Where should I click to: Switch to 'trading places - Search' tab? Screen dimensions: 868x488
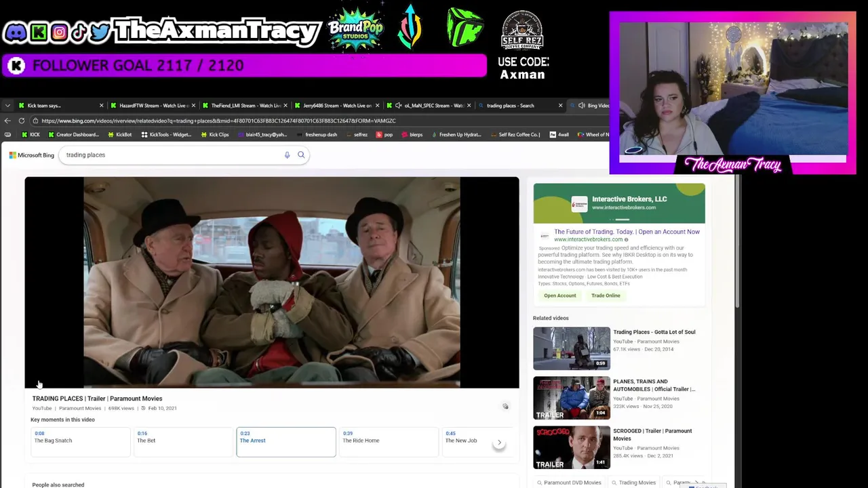click(519, 106)
